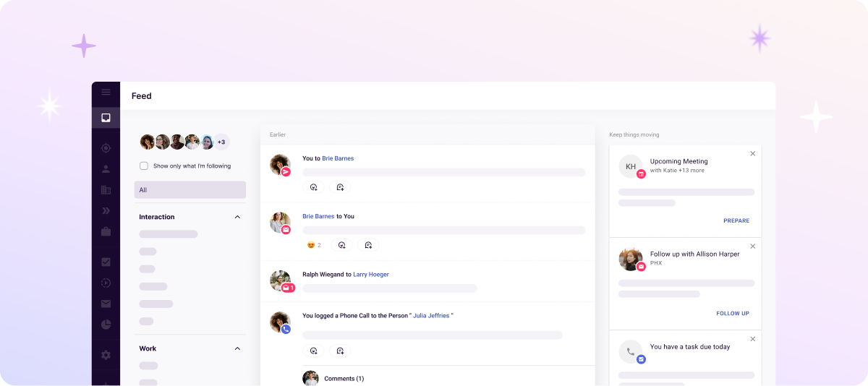Add reaction to You to Brie Barnes post
Screen dimensions: 868x386
(313, 187)
